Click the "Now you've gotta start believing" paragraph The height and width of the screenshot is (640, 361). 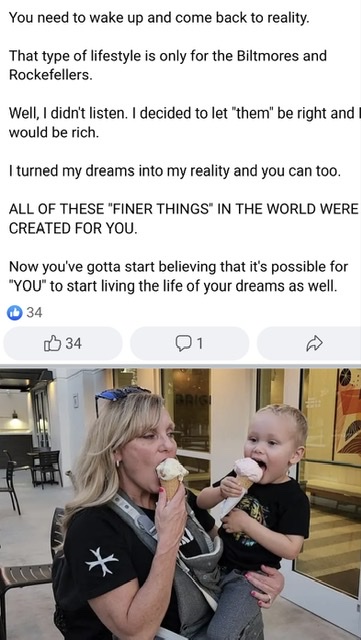178,276
